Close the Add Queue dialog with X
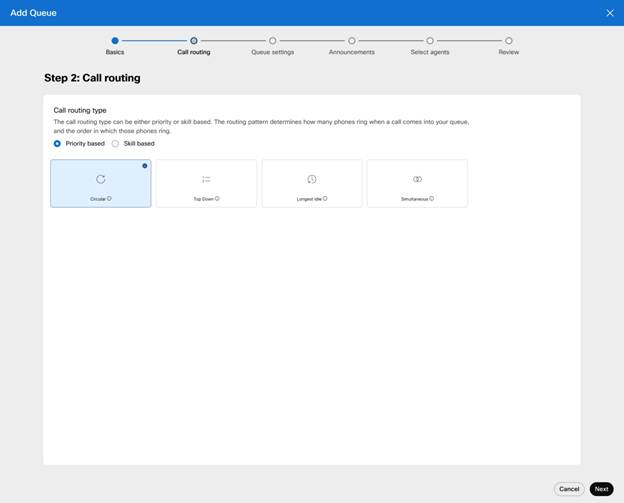 point(610,13)
